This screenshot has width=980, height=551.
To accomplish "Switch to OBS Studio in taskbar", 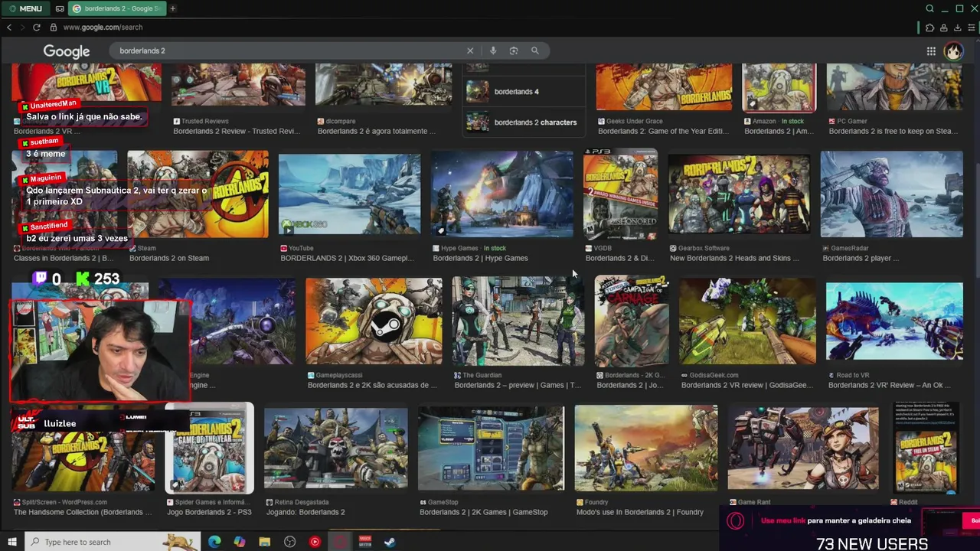I will click(290, 542).
